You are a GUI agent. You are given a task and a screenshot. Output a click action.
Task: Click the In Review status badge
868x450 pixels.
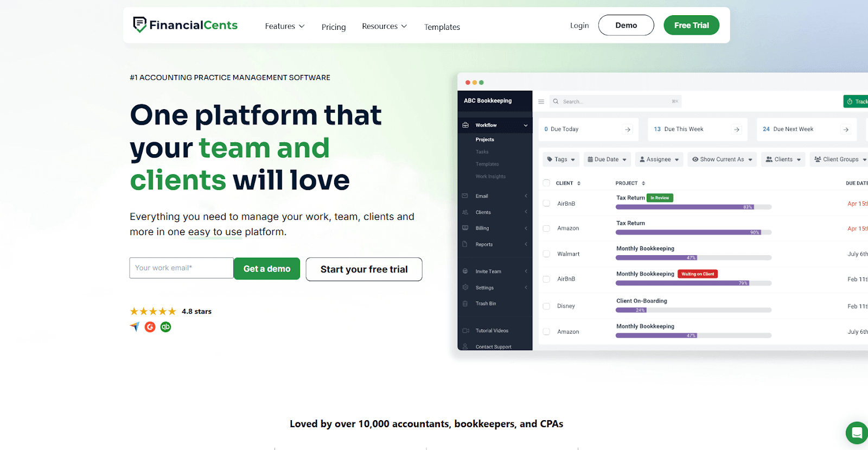coord(660,198)
